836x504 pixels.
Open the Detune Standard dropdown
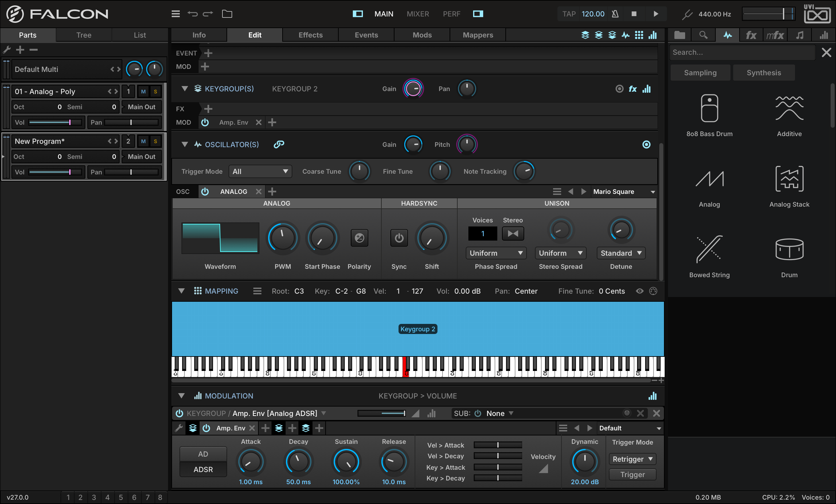pyautogui.click(x=621, y=253)
